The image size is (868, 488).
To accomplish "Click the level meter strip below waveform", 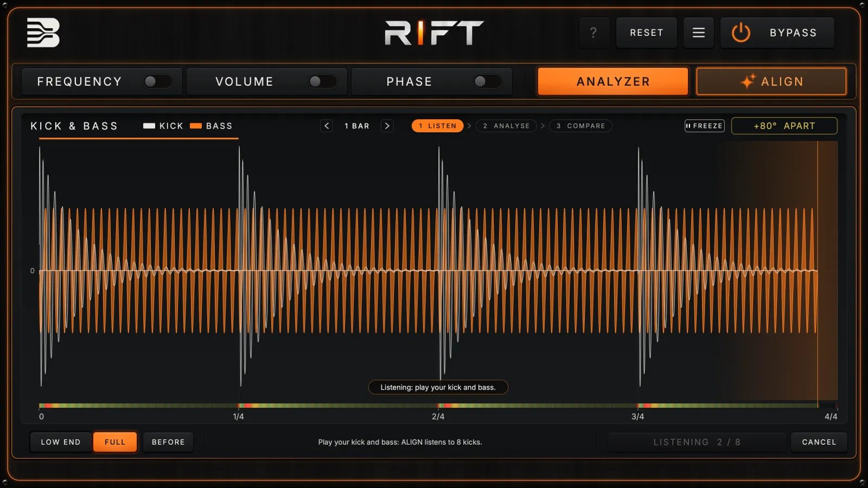I will tap(438, 406).
